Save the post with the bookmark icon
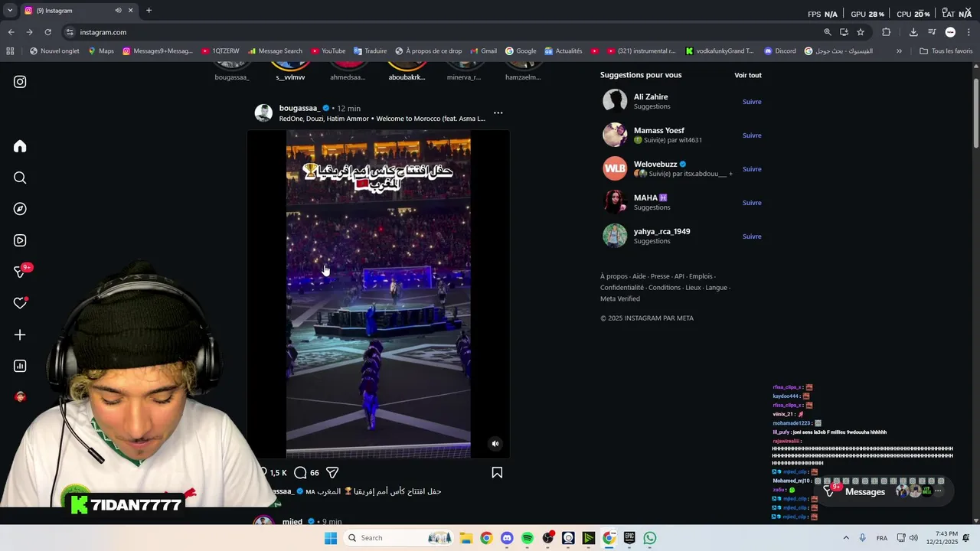Screen dimensions: 980x551 [497, 473]
